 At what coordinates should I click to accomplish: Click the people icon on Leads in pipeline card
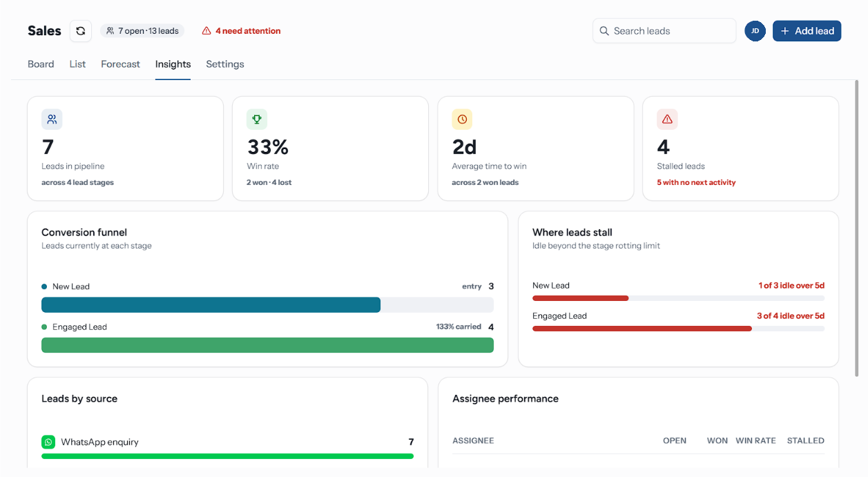point(52,119)
